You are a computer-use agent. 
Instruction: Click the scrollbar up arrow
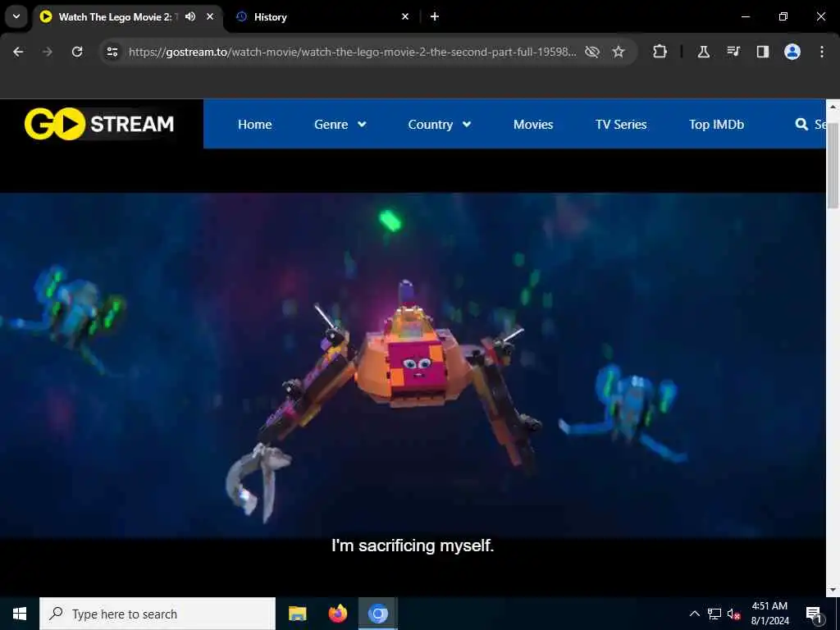[x=833, y=107]
